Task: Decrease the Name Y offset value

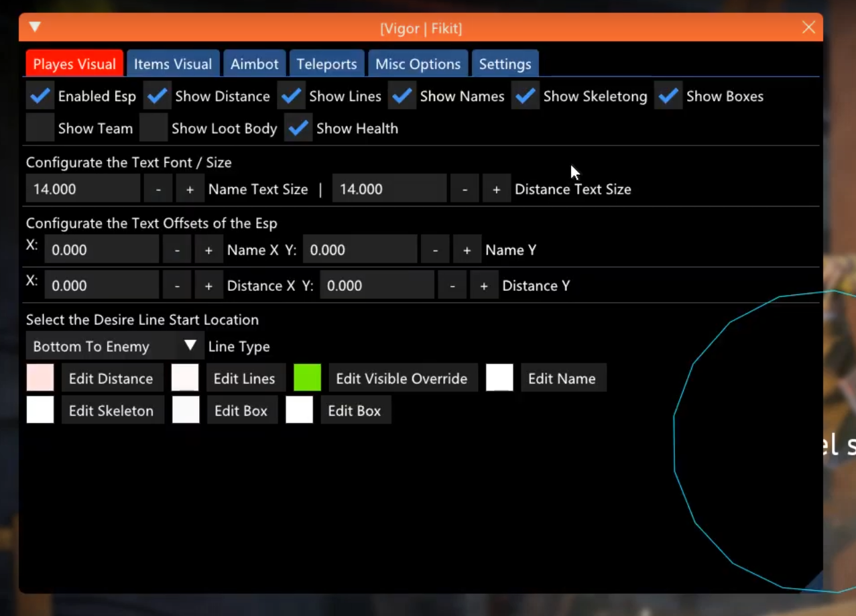Action: tap(435, 251)
